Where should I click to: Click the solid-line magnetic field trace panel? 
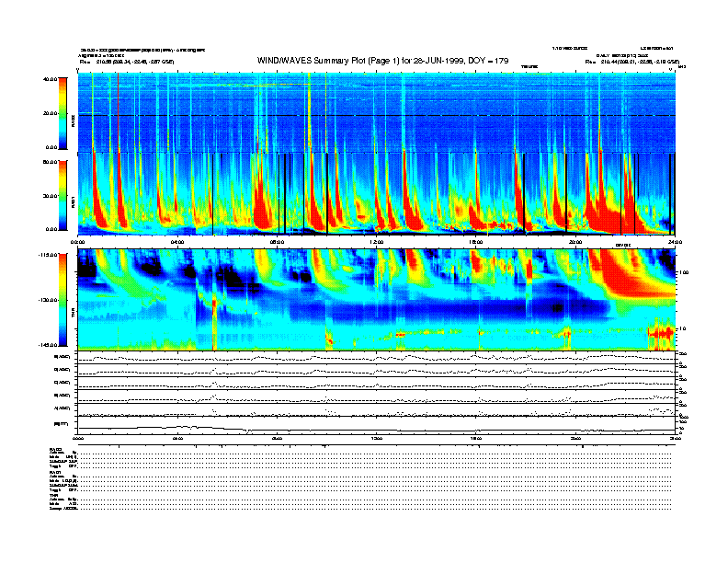tap(376, 425)
